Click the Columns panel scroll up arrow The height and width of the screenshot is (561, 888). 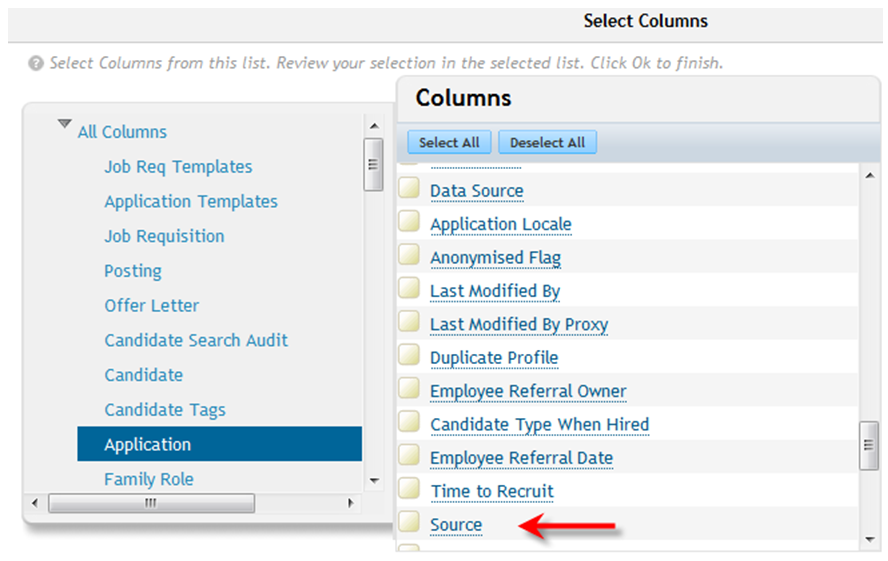870,176
